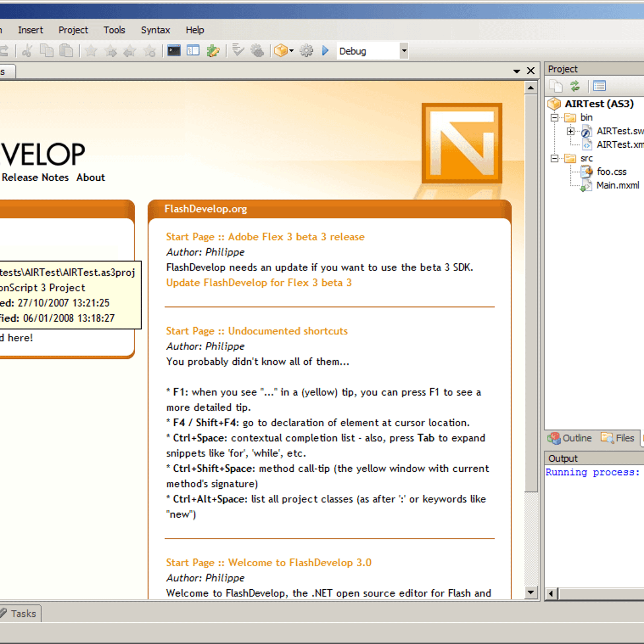Collapse the src folder node
This screenshot has height=644, width=644.
coord(555,159)
